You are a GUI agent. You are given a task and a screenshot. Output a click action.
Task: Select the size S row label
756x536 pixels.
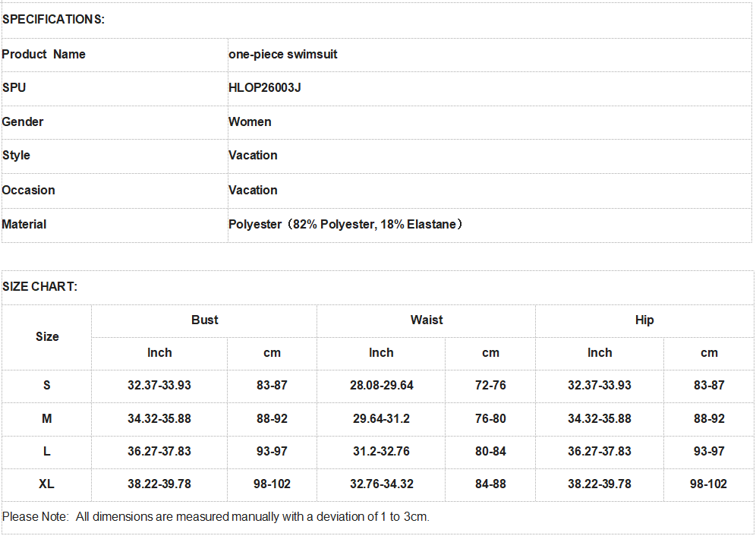coord(47,385)
